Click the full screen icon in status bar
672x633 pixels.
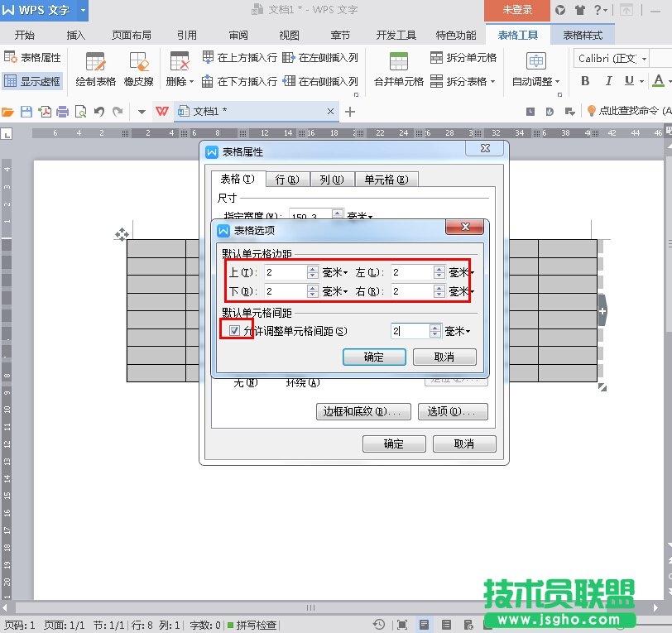tap(401, 625)
